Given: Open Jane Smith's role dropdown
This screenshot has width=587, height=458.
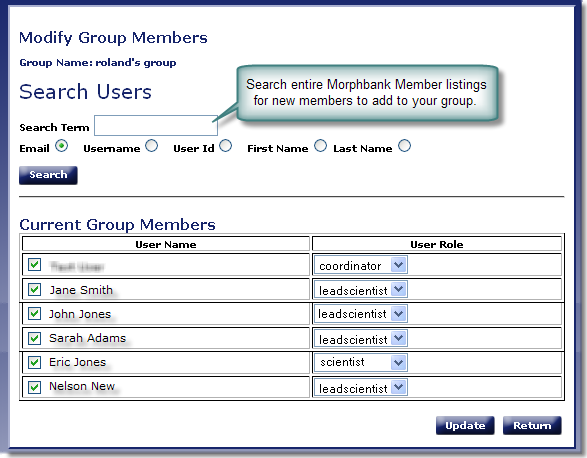Looking at the screenshot, I should (x=361, y=289).
